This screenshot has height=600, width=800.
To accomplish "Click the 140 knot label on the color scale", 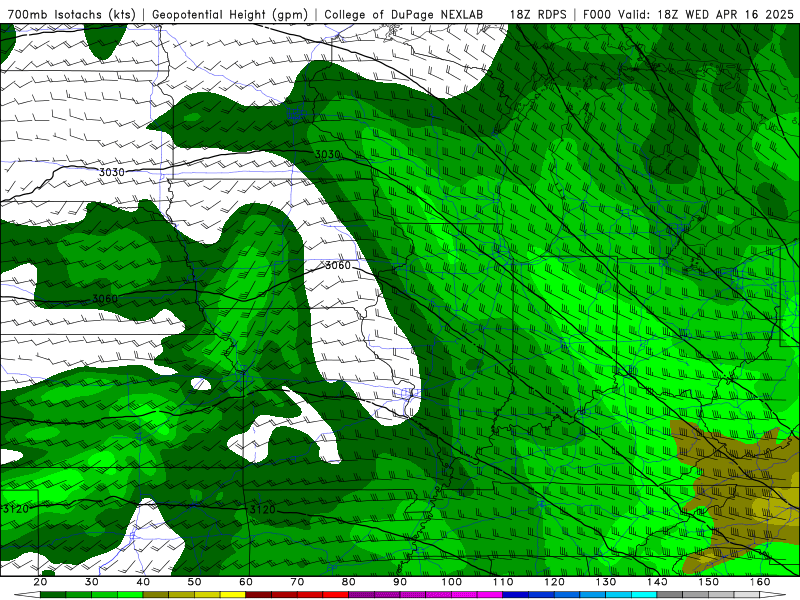I will 658,582.
